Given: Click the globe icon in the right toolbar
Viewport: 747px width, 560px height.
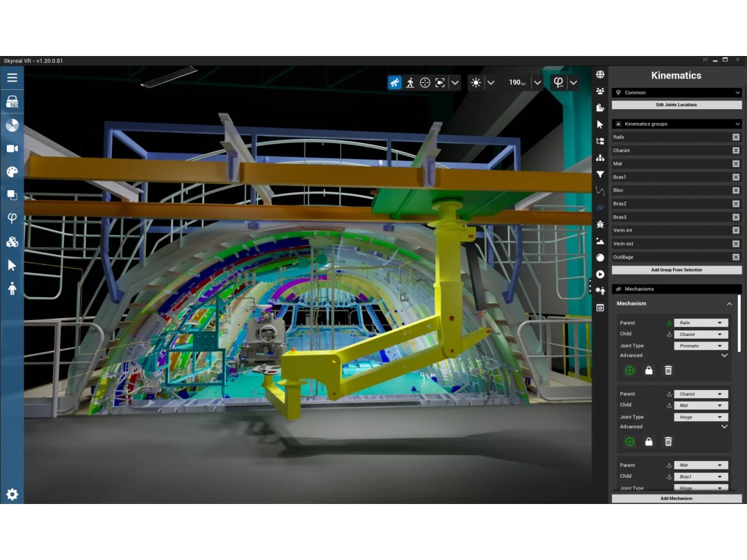Looking at the screenshot, I should point(600,75).
